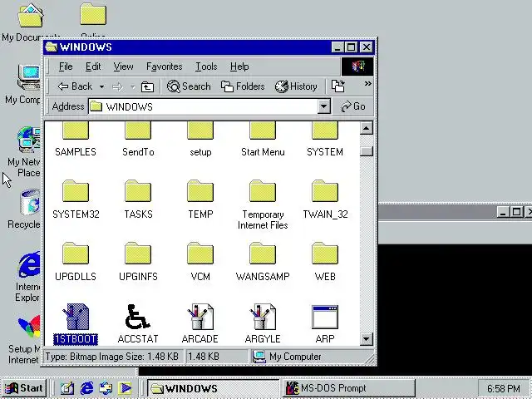Open the Help menu
Image resolution: width=532 pixels, height=399 pixels.
coord(239,66)
